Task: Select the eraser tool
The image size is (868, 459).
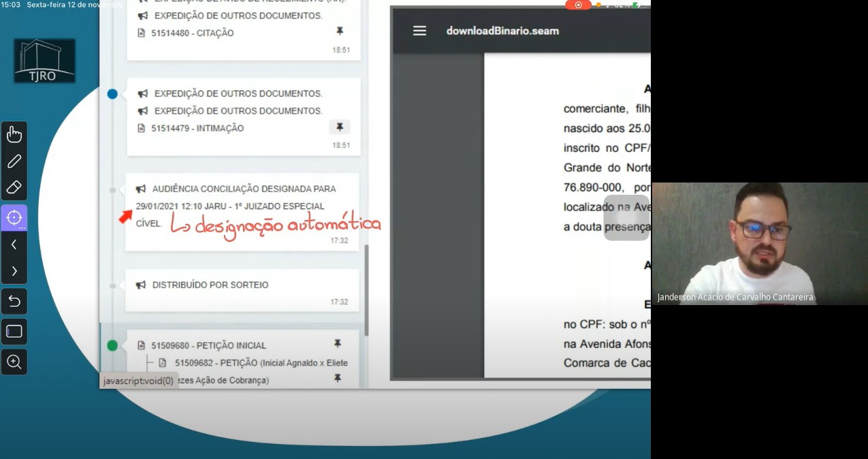Action: [14, 187]
